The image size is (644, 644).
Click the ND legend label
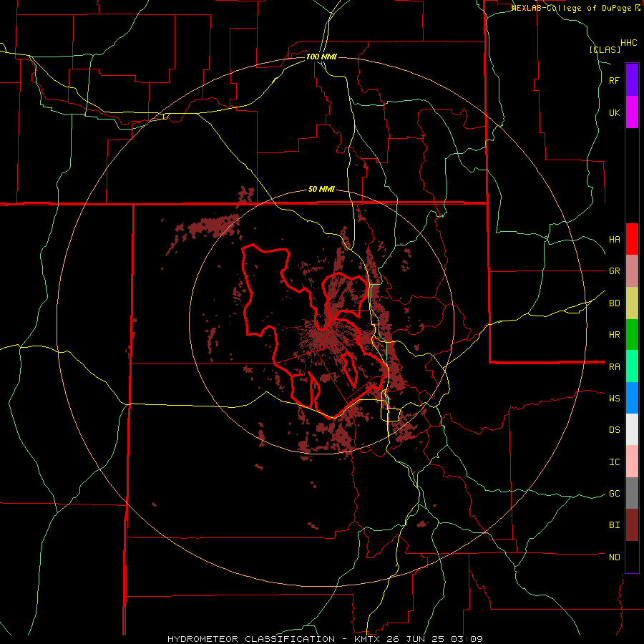(x=615, y=557)
